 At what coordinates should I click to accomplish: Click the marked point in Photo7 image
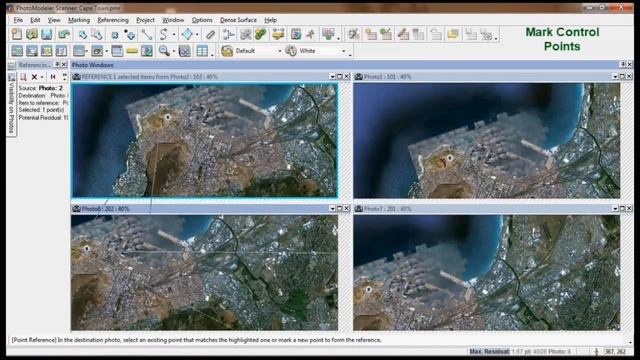click(369, 289)
